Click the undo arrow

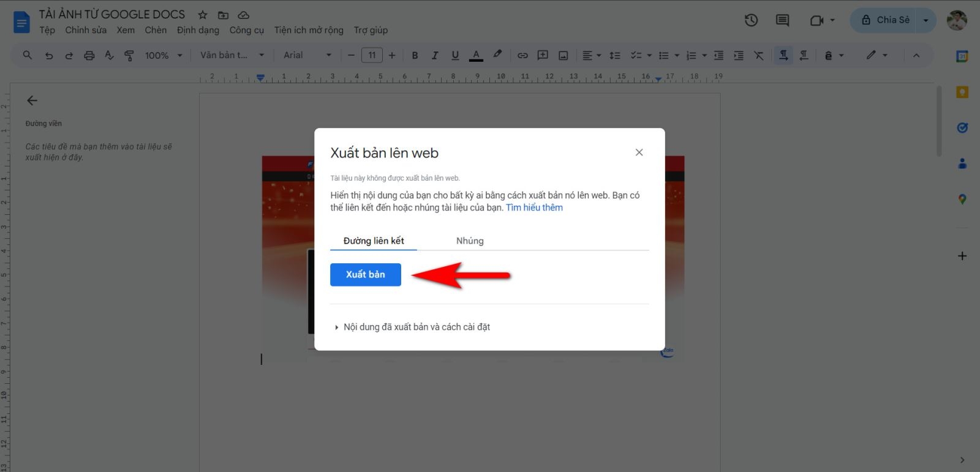[48, 55]
